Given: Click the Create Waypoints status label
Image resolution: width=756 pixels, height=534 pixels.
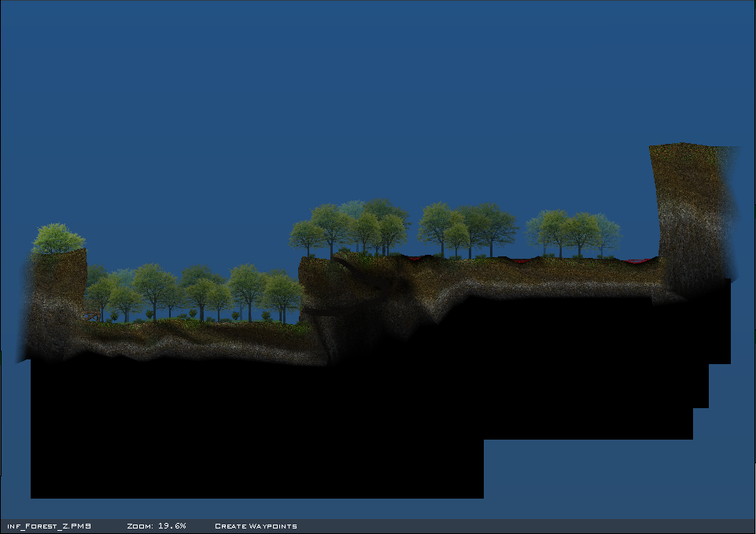Looking at the screenshot, I should [x=256, y=526].
